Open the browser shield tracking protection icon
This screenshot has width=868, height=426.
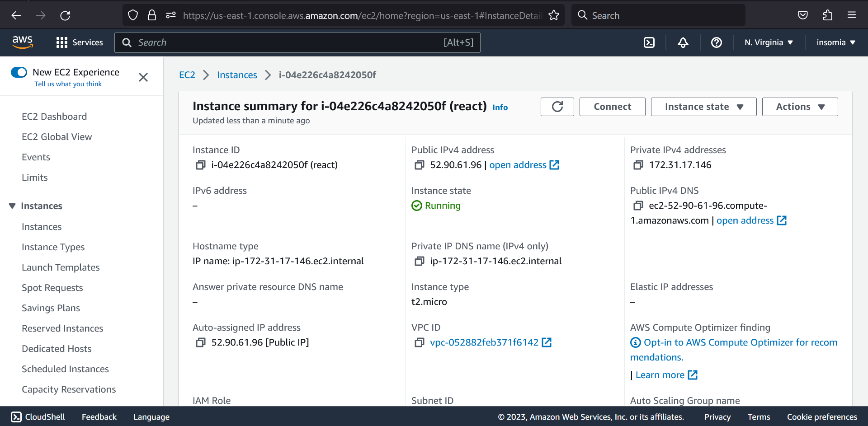pos(132,15)
